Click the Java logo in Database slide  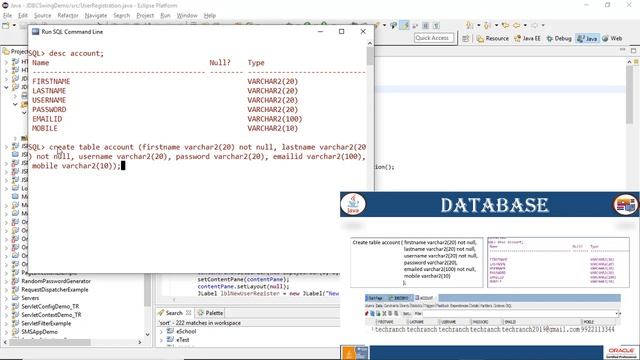click(x=353, y=204)
